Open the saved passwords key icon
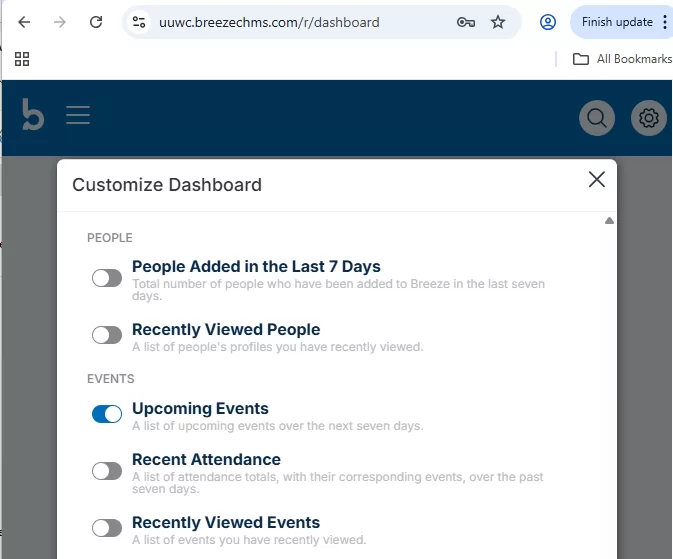Screen dimensions: 673x559 [466, 22]
